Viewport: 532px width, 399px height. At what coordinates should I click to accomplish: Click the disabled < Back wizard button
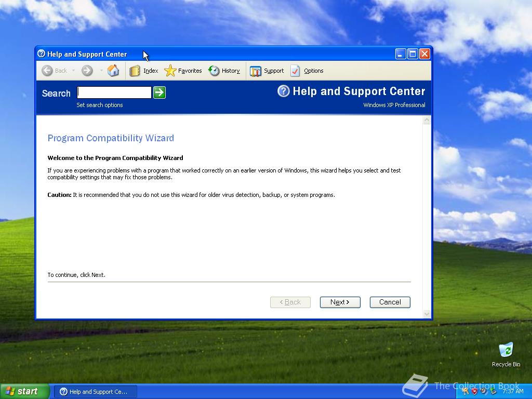(290, 302)
